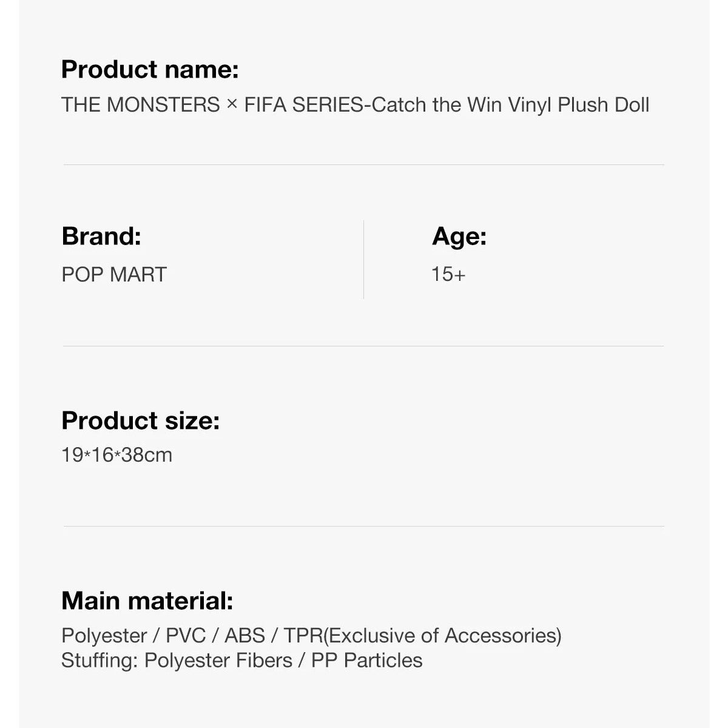Click the "Product name:" heading
The height and width of the screenshot is (728, 728).
(150, 70)
